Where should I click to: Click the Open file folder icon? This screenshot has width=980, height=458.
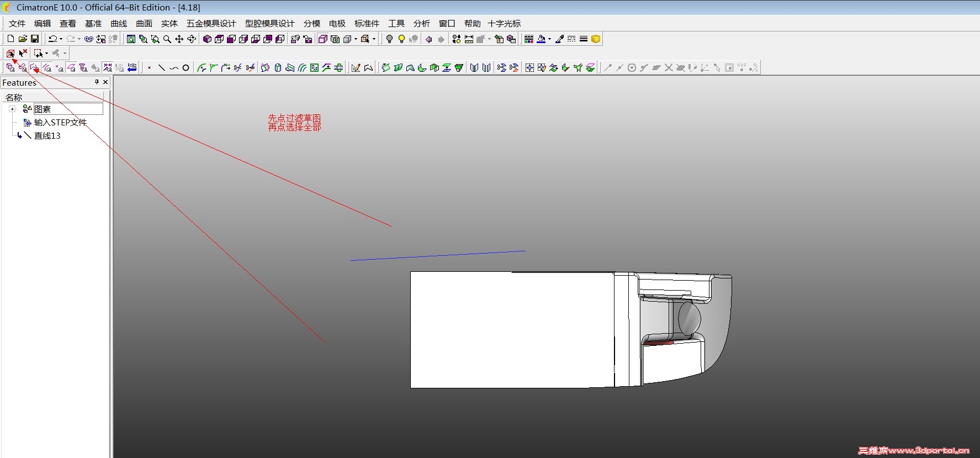pos(23,39)
